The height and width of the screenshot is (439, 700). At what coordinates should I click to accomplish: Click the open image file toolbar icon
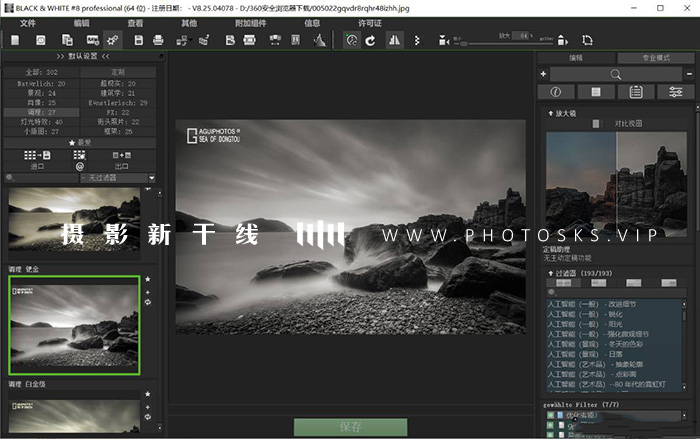tap(15, 41)
